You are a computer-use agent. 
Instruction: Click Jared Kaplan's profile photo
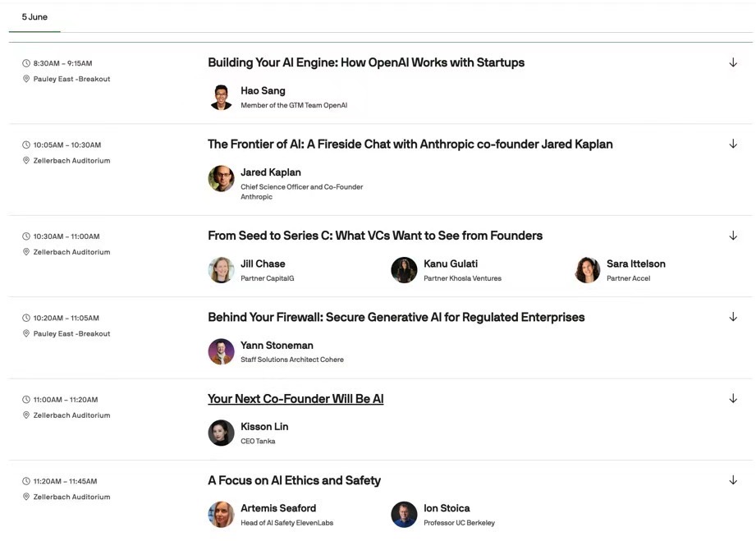[222, 178]
